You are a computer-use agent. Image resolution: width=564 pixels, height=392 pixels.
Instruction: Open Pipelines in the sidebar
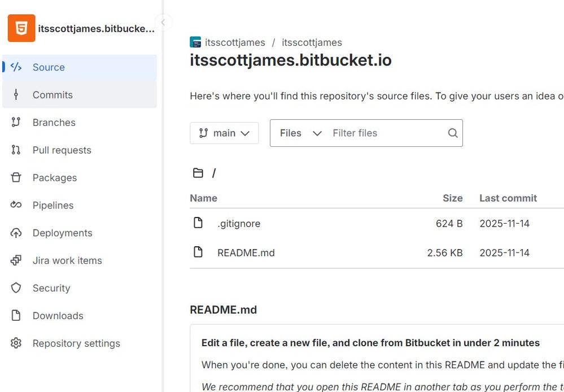coord(80,205)
